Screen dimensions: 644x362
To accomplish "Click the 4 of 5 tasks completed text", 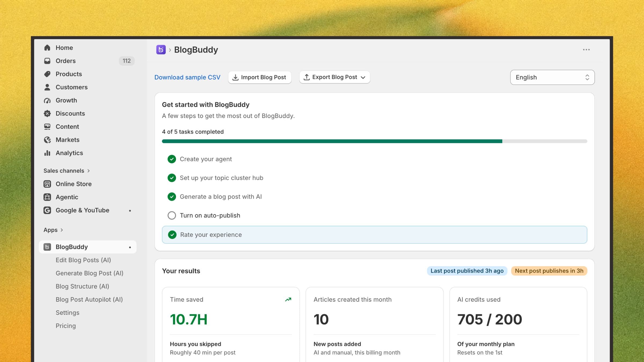I will [x=193, y=132].
